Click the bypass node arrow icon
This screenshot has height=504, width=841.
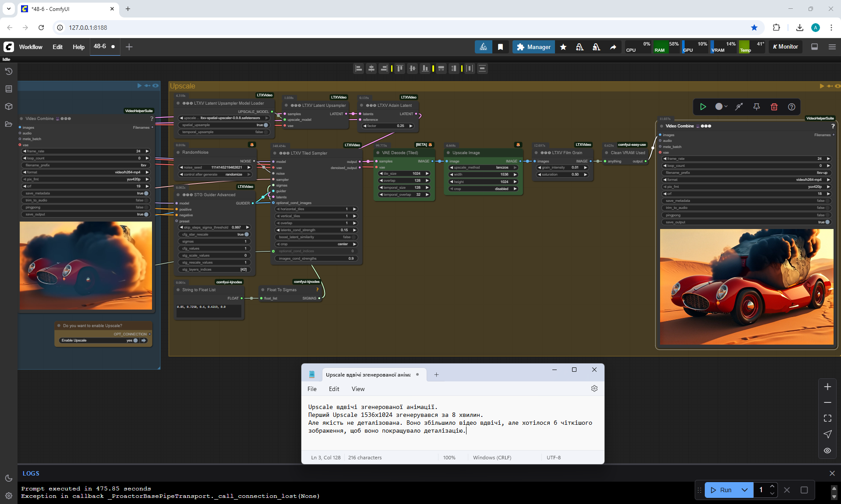point(739,107)
